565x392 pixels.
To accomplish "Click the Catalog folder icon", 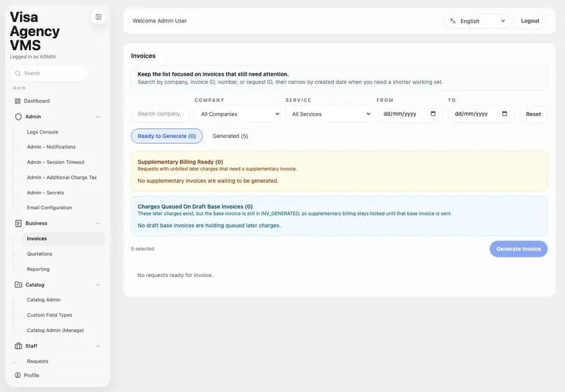I will point(19,285).
